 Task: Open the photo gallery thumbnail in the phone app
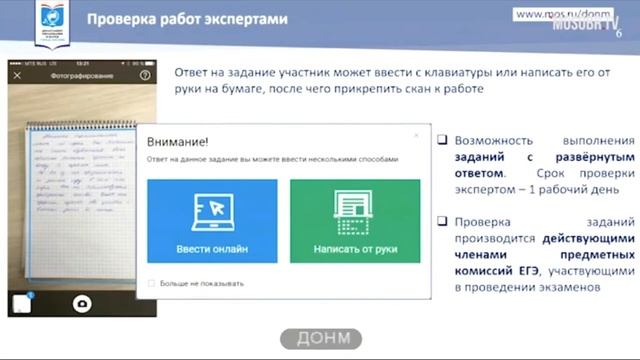pos(22,304)
